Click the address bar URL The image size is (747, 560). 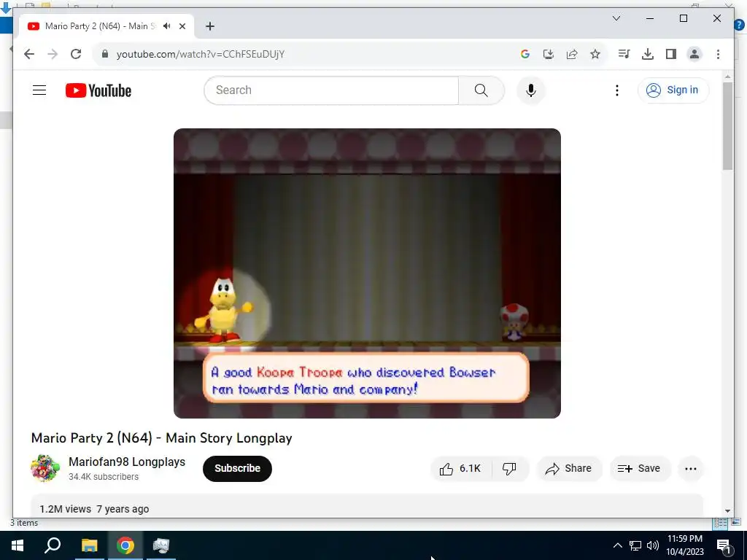[201, 54]
